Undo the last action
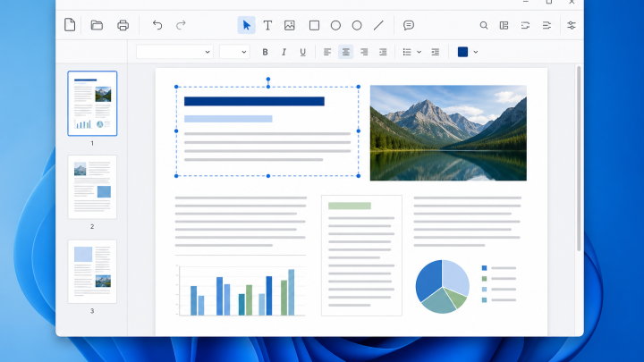 [x=157, y=25]
